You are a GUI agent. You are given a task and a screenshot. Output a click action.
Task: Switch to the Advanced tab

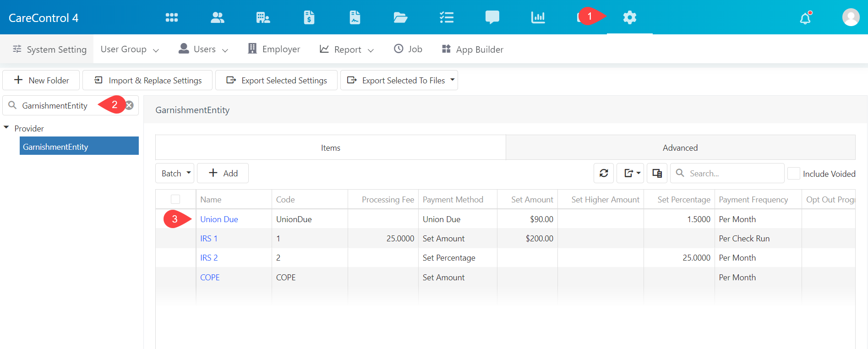(680, 147)
